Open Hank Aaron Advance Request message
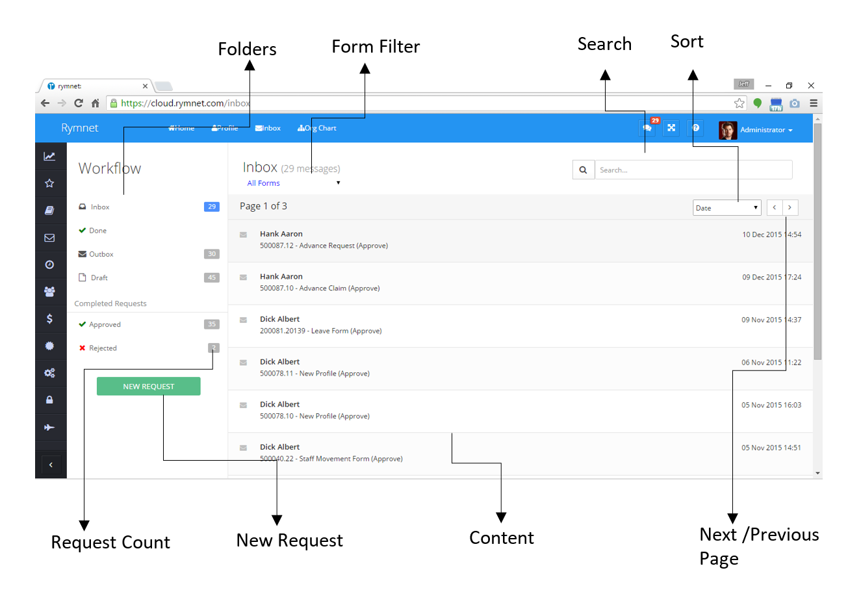Image resolution: width=861 pixels, height=616 pixels. click(324, 240)
